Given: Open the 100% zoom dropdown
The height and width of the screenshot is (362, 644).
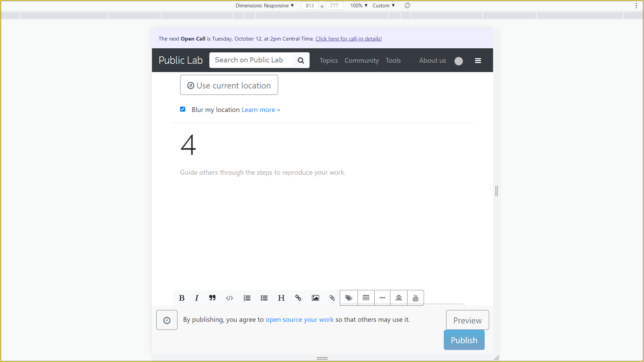Looking at the screenshot, I should (x=358, y=5).
